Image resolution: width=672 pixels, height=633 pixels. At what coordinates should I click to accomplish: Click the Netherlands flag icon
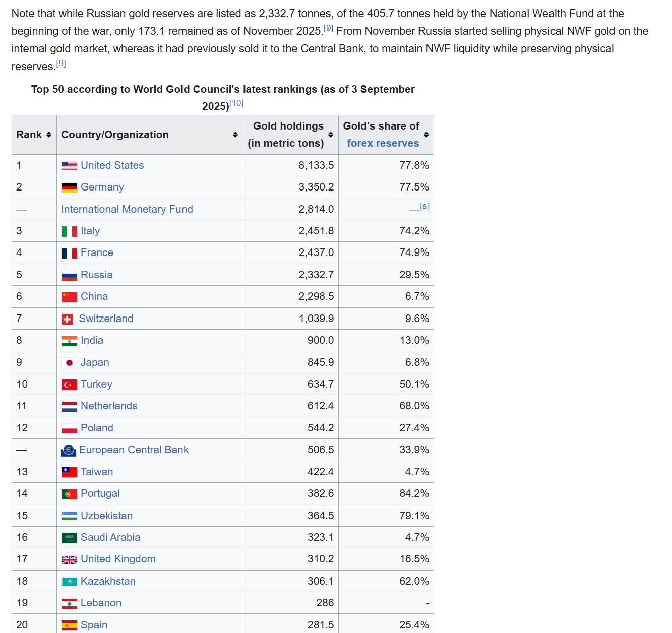pyautogui.click(x=69, y=406)
